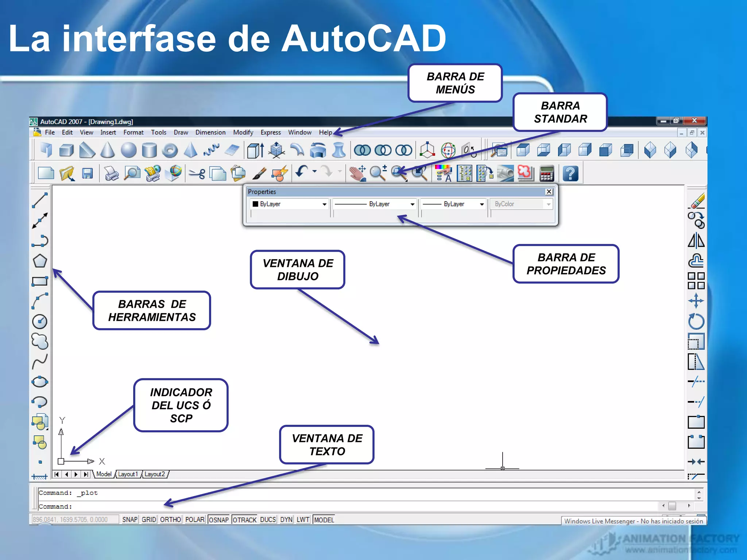The width and height of the screenshot is (747, 560).
Task: Click the QuickCalc calculator icon
Action: (546, 174)
